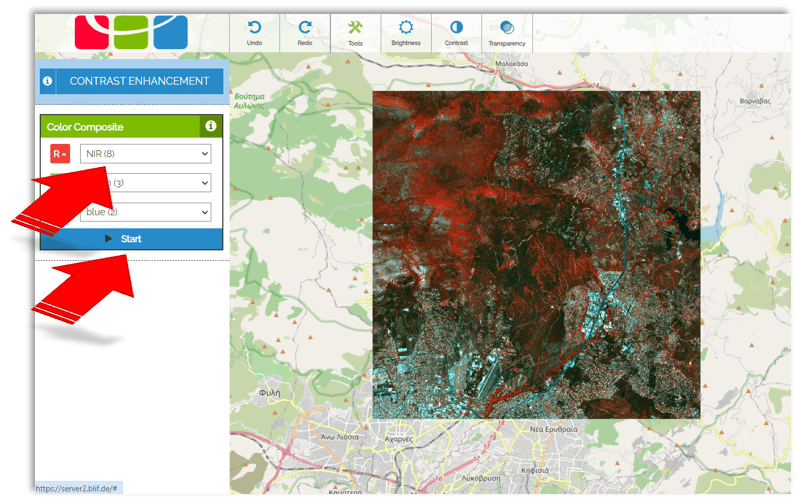Click the Color Composite section title
This screenshot has width=798, height=499.
pos(85,127)
